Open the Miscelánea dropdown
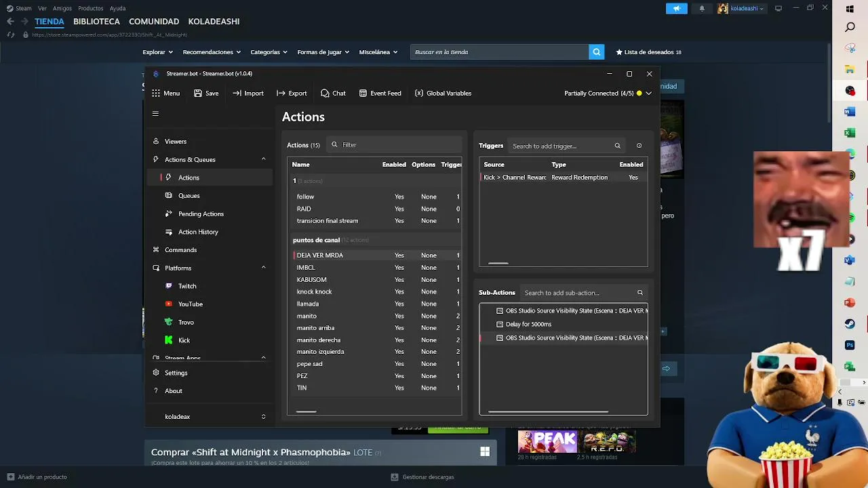 378,52
